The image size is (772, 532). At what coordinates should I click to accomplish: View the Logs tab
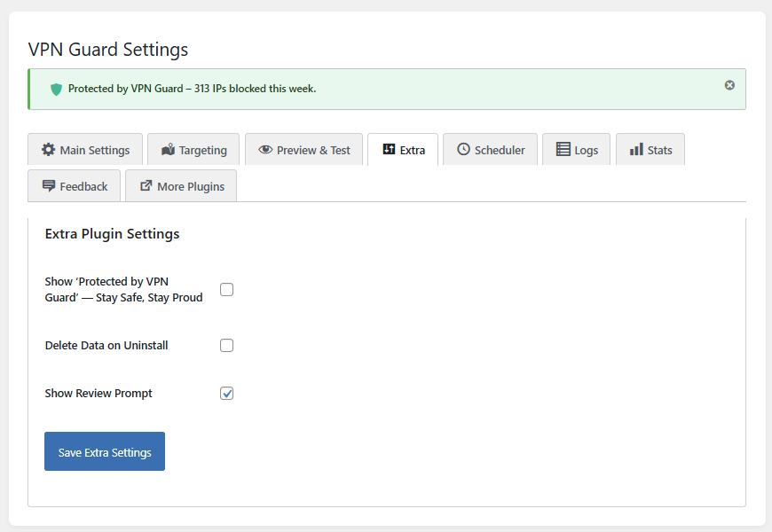tap(577, 150)
